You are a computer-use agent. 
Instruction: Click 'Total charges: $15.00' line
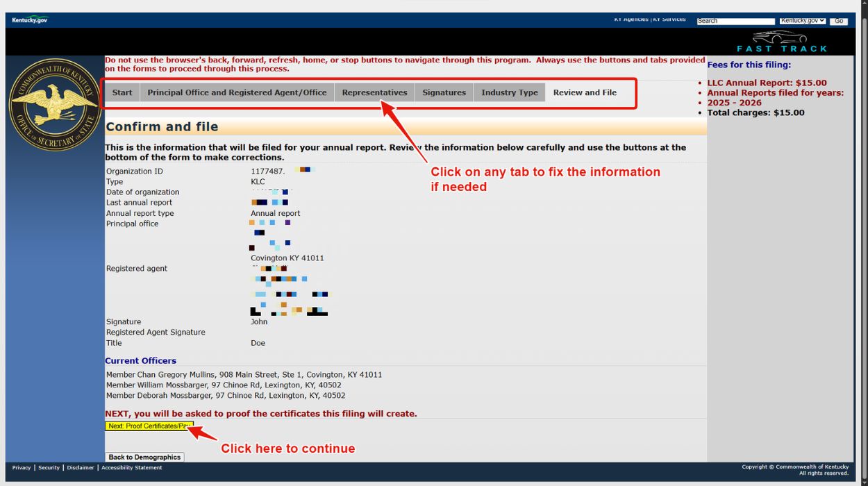point(756,112)
